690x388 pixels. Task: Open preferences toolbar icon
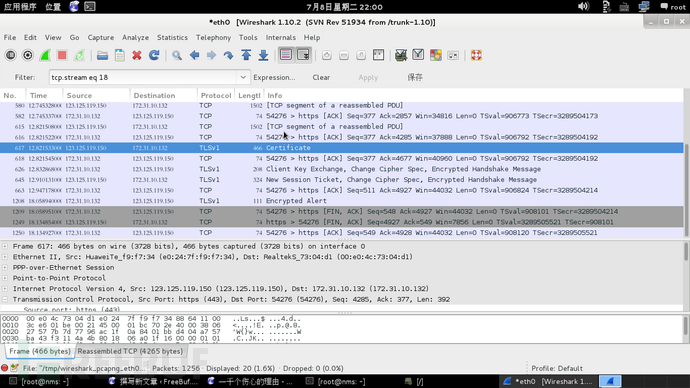[x=453, y=55]
